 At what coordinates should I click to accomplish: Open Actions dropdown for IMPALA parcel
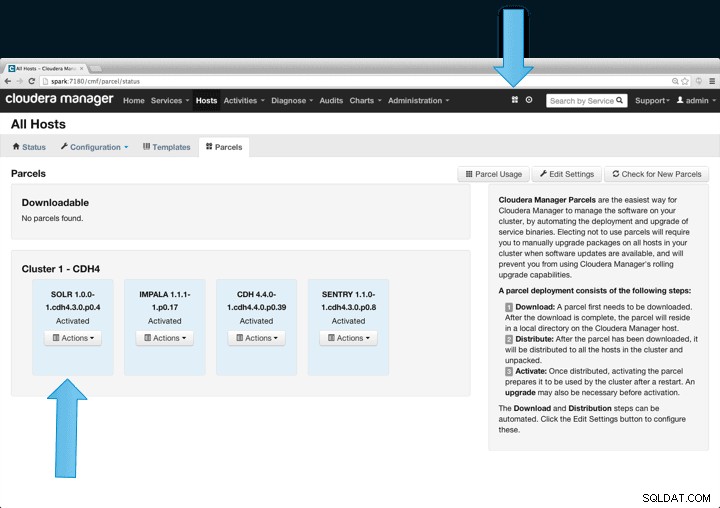pyautogui.click(x=165, y=338)
